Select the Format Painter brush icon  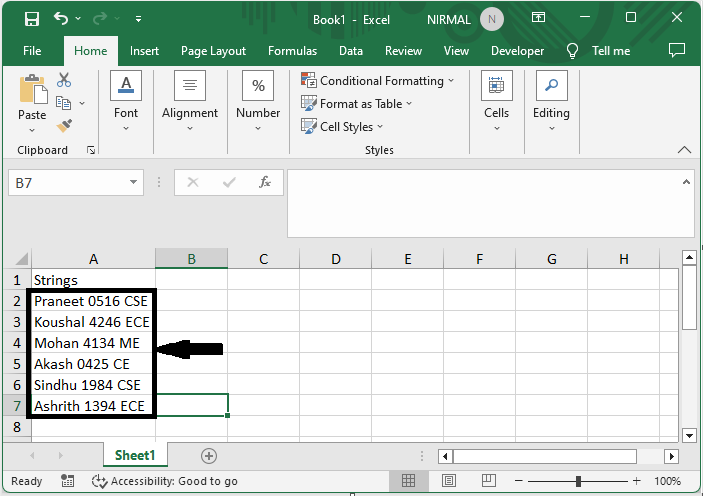click(64, 126)
